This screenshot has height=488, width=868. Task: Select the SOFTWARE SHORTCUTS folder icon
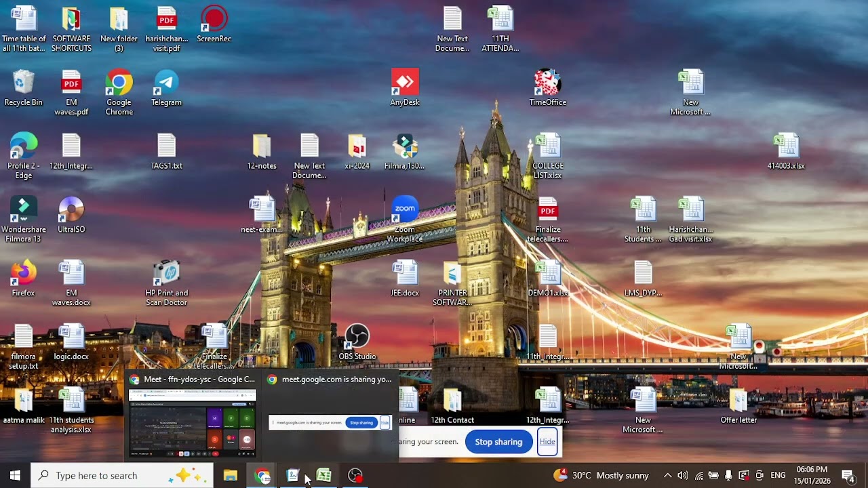click(x=71, y=30)
